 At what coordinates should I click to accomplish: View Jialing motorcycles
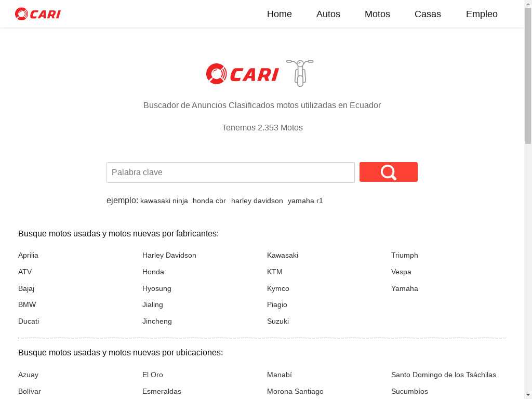pos(152,304)
